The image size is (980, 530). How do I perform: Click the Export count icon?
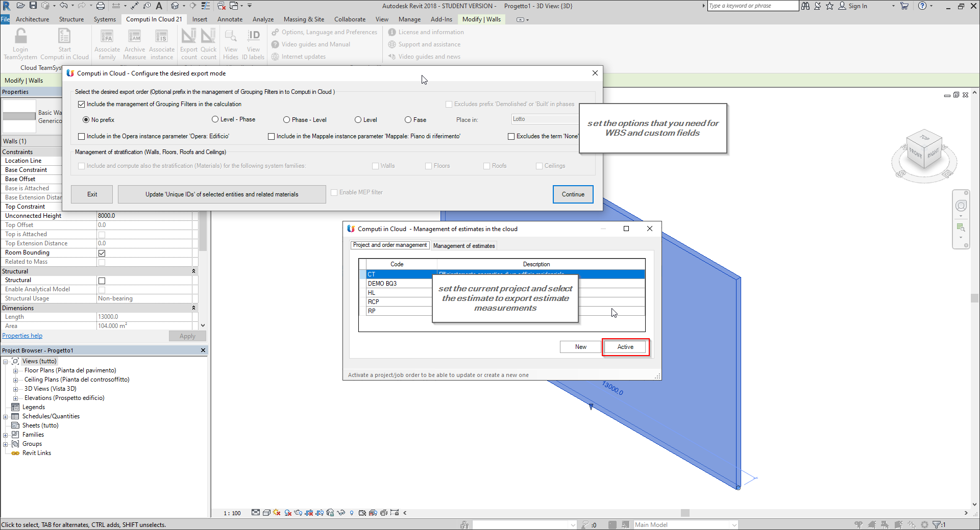188,37
